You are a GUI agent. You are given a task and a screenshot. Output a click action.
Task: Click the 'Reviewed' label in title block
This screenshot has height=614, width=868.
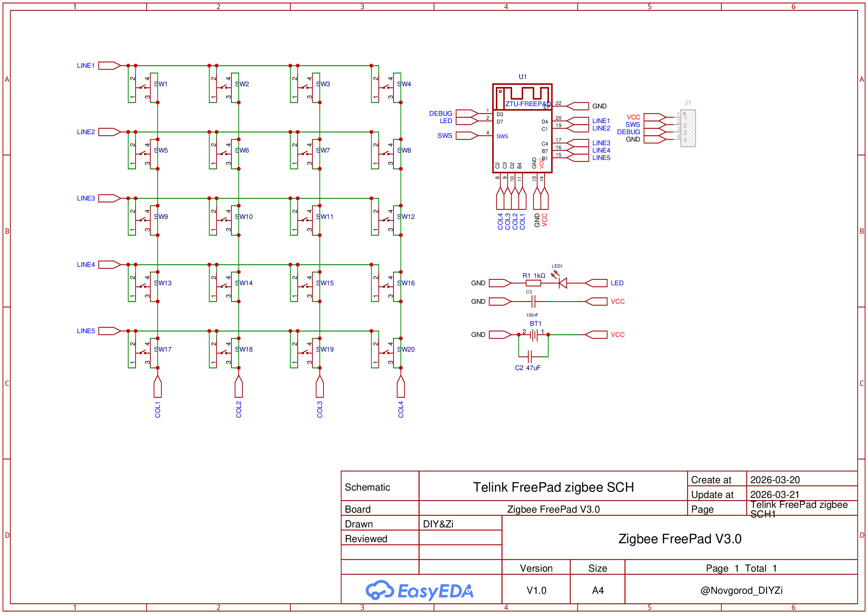(x=366, y=539)
